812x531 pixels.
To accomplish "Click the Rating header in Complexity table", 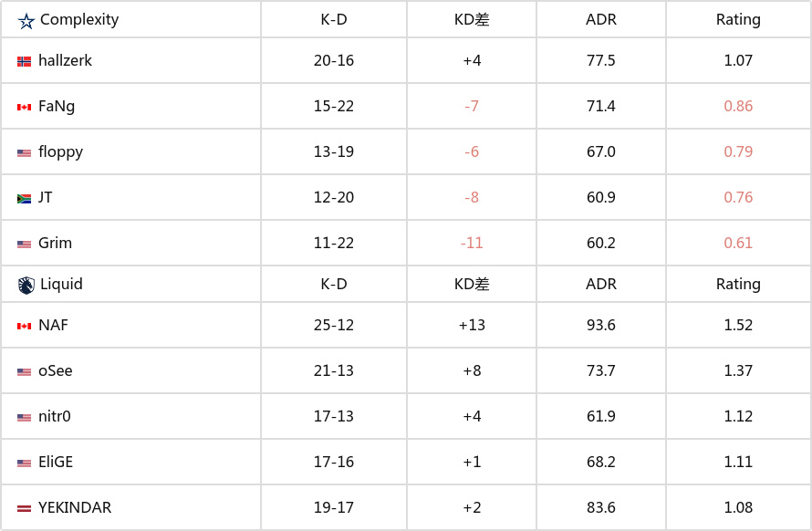I will (x=738, y=20).
